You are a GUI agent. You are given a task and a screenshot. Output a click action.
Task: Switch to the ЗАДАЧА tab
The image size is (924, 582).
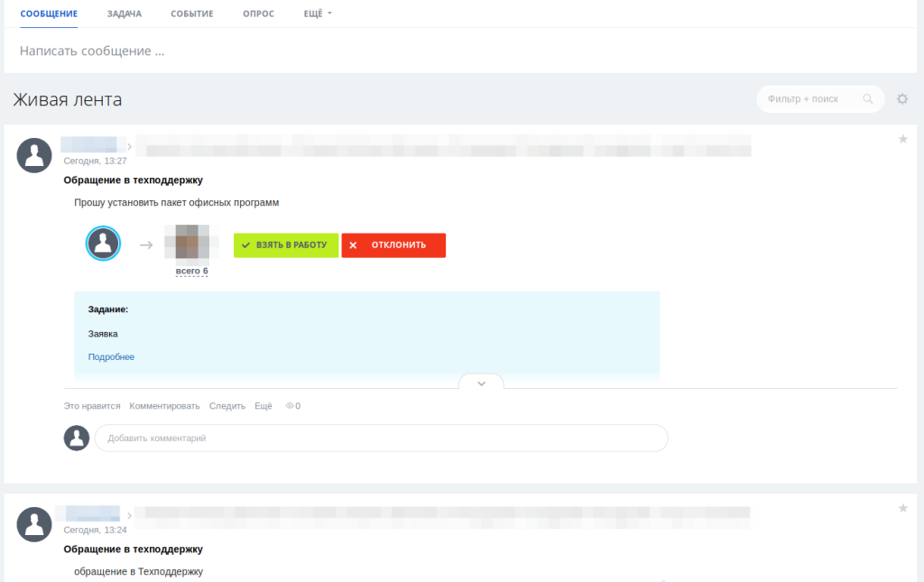(125, 14)
